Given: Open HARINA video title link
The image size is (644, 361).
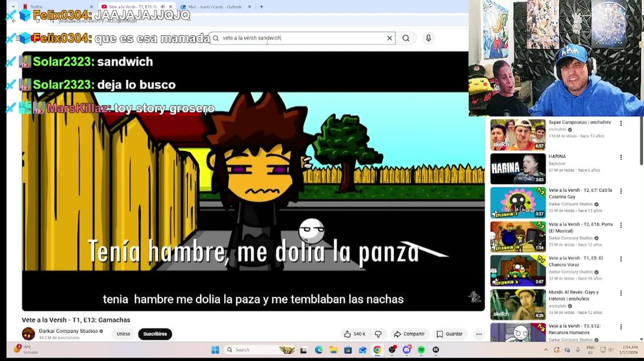Looking at the screenshot, I should (x=557, y=156).
